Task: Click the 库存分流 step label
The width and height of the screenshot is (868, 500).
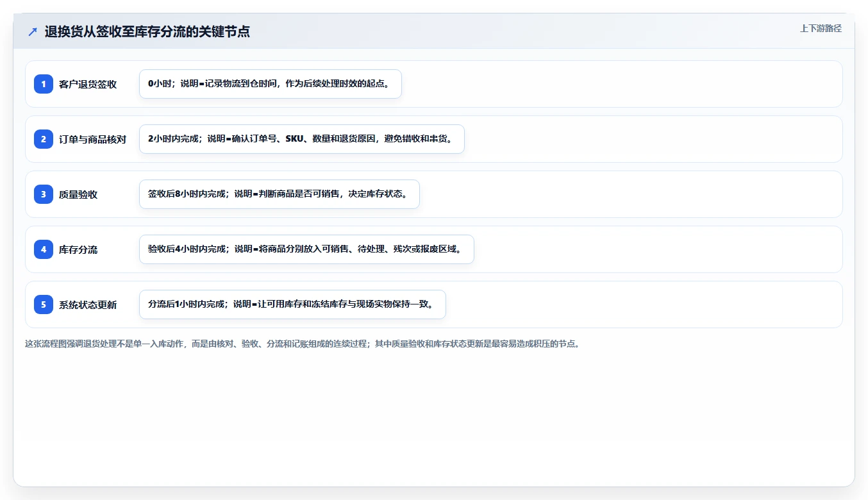Action: tap(78, 249)
